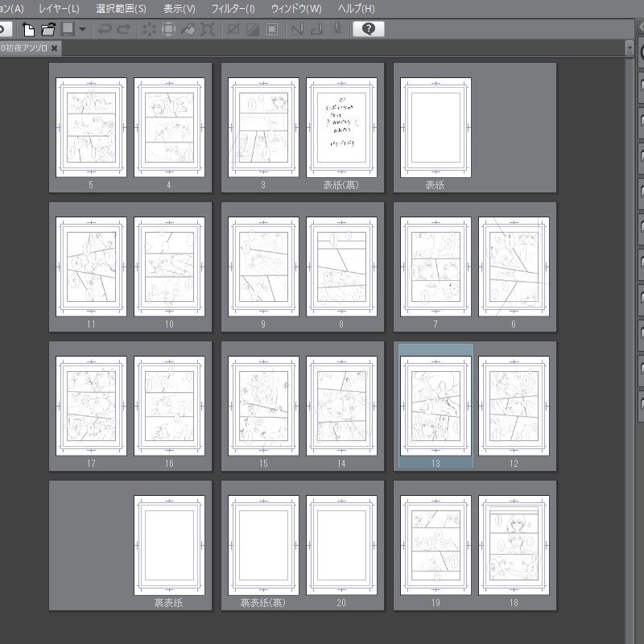644x644 pixels.
Task: Open the 選択範囲(S) menu
Action: [x=122, y=9]
